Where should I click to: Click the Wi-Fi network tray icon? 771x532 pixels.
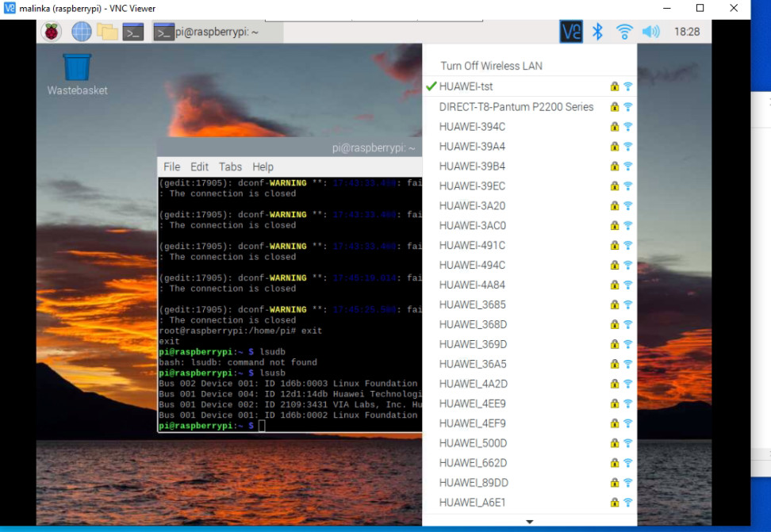pyautogui.click(x=624, y=32)
